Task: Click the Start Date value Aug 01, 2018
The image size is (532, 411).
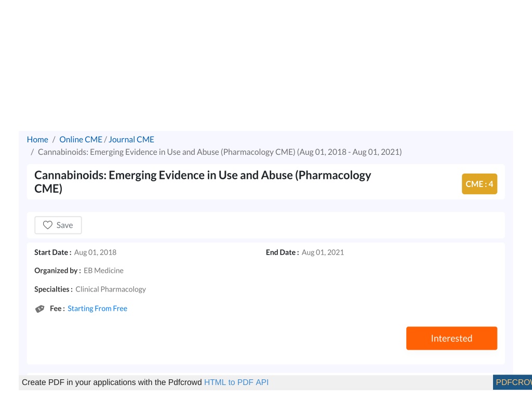Action: point(96,252)
